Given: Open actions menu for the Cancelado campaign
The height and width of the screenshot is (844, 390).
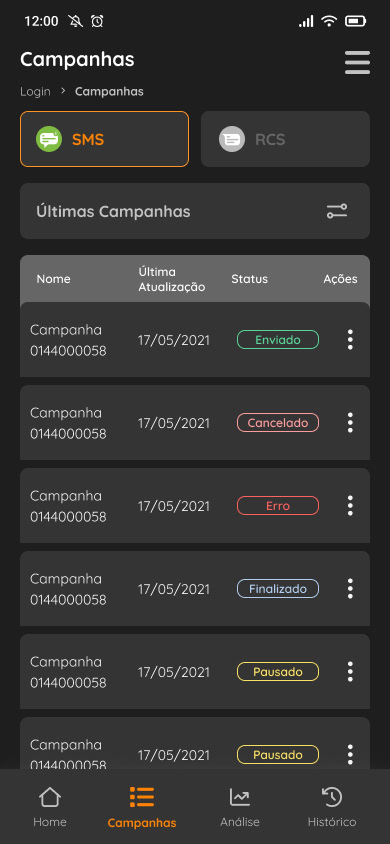Looking at the screenshot, I should point(350,423).
